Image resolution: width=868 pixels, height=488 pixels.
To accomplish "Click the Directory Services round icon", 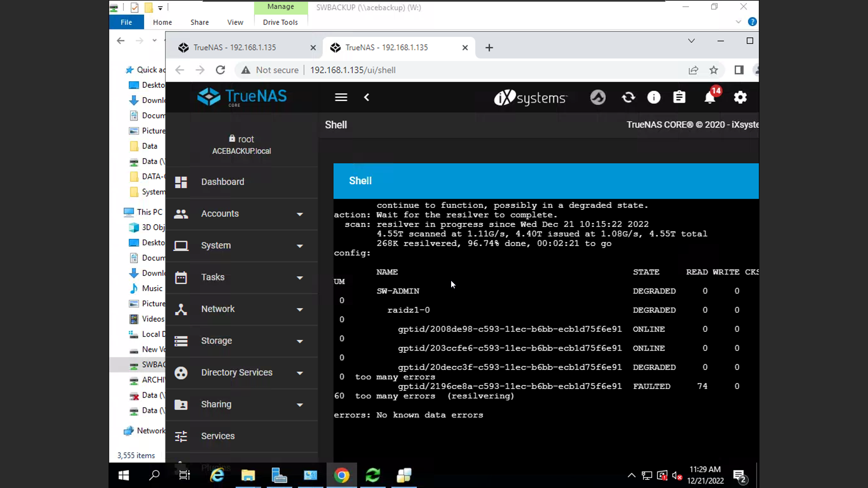I will click(x=181, y=373).
